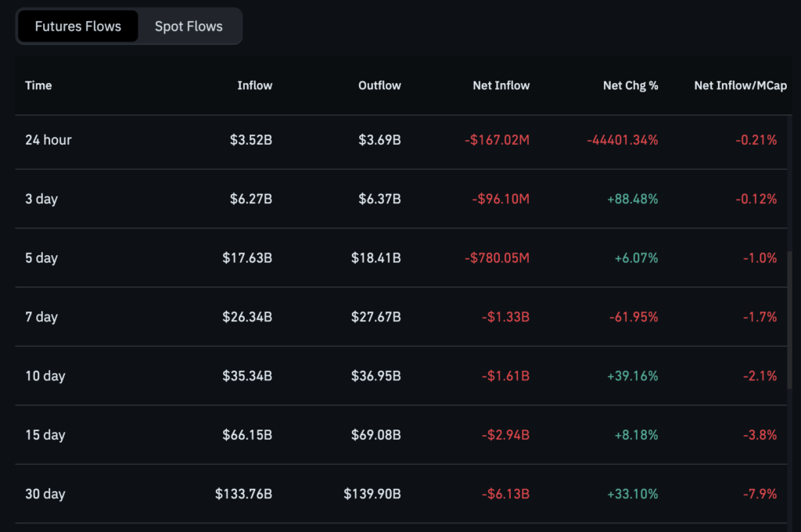Click the -1.7% MCap ratio value

pyautogui.click(x=760, y=317)
